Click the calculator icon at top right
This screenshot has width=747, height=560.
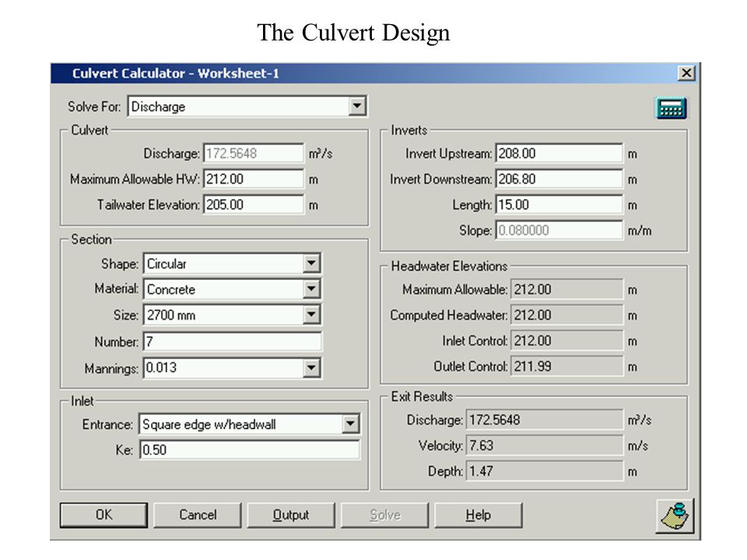click(671, 107)
